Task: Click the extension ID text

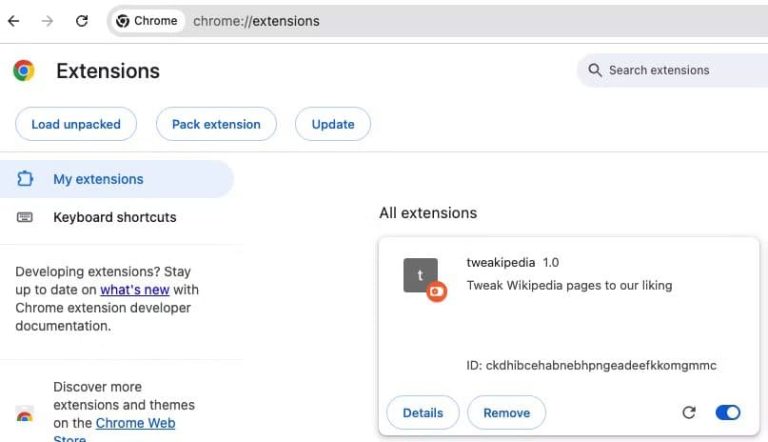Action: (x=591, y=366)
